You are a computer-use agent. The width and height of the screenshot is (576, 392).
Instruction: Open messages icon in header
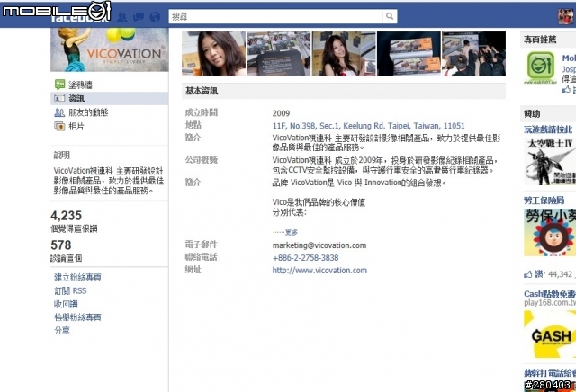point(139,16)
